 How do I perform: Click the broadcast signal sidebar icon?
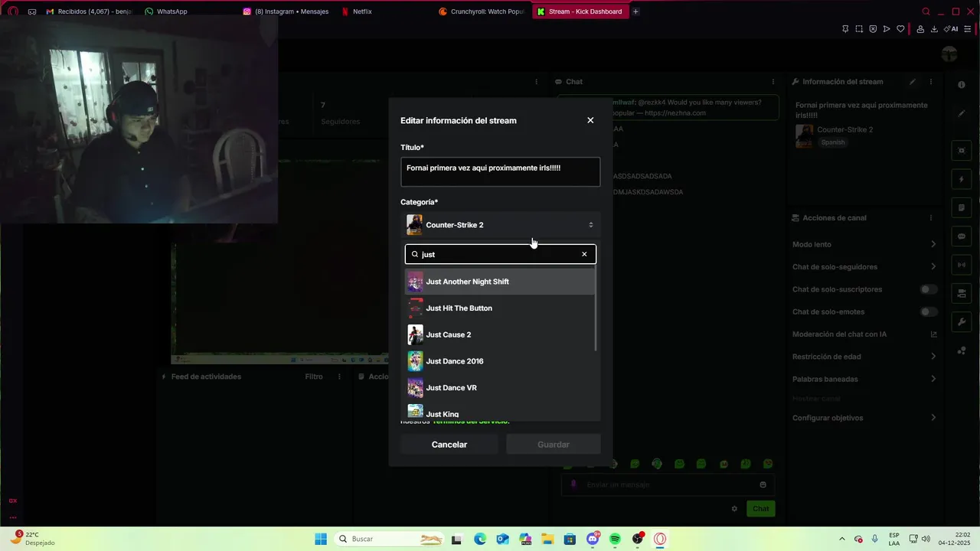962,265
